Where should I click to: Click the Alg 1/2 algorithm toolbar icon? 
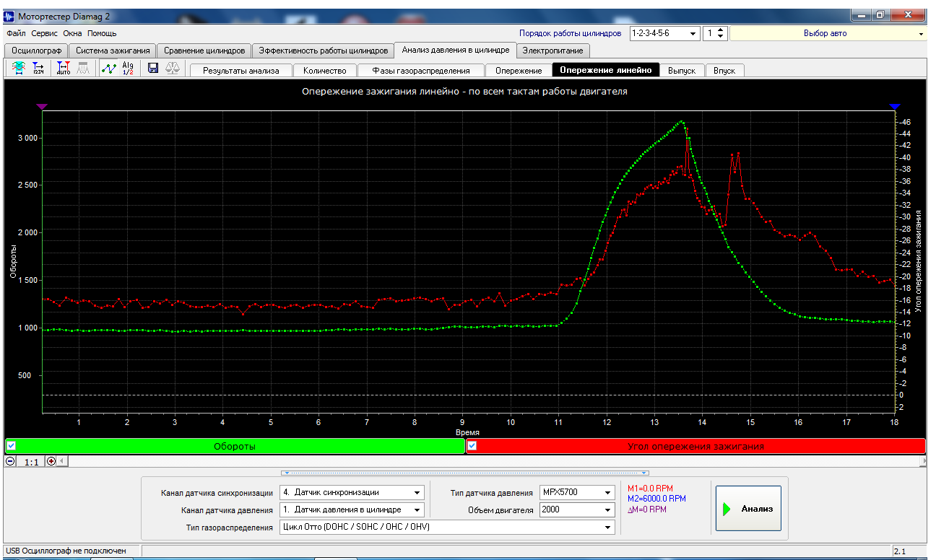click(x=128, y=69)
